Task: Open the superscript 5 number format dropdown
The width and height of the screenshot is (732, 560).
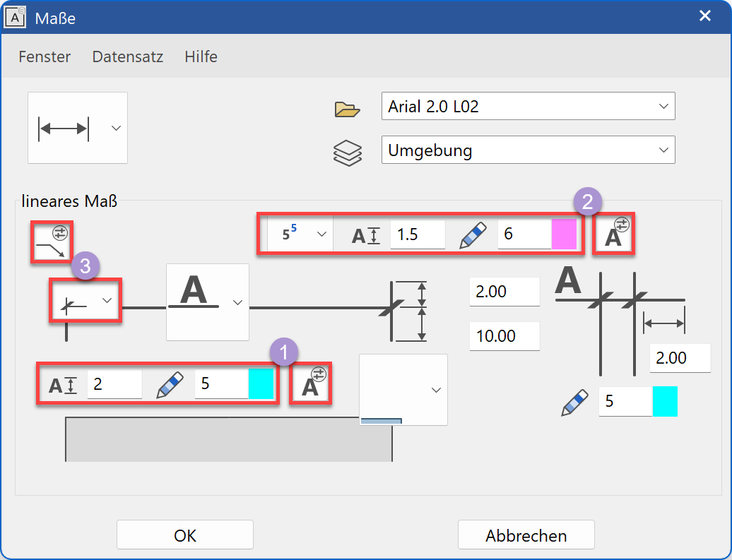Action: [300, 234]
